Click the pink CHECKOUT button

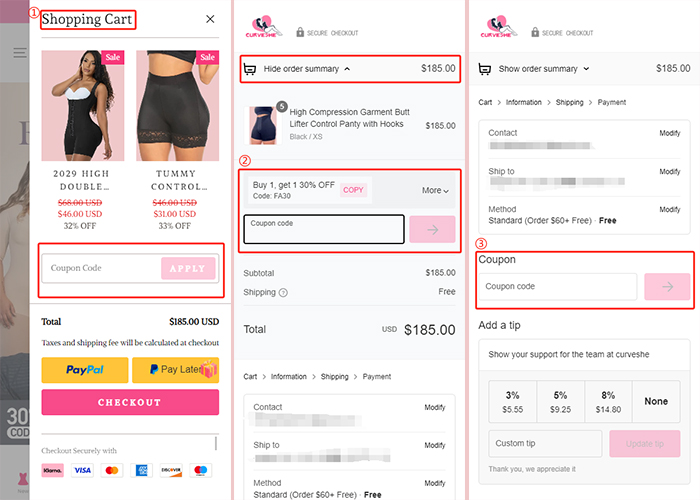pyautogui.click(x=130, y=402)
